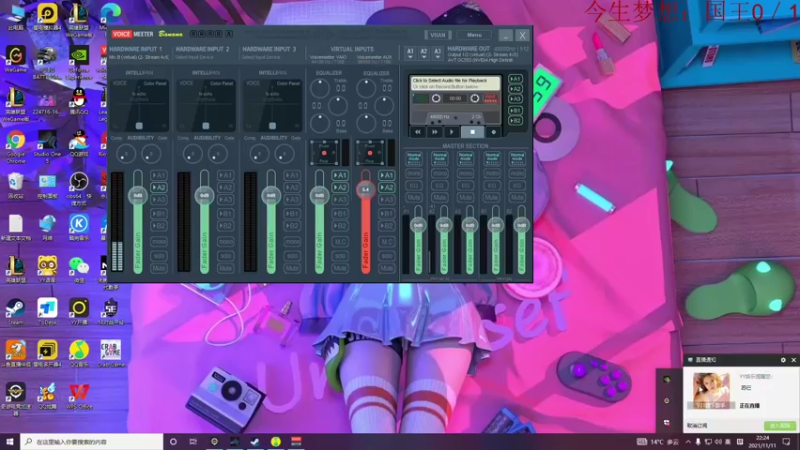The height and width of the screenshot is (450, 800).
Task: Click to select audio file for playback
Action: coord(455,83)
